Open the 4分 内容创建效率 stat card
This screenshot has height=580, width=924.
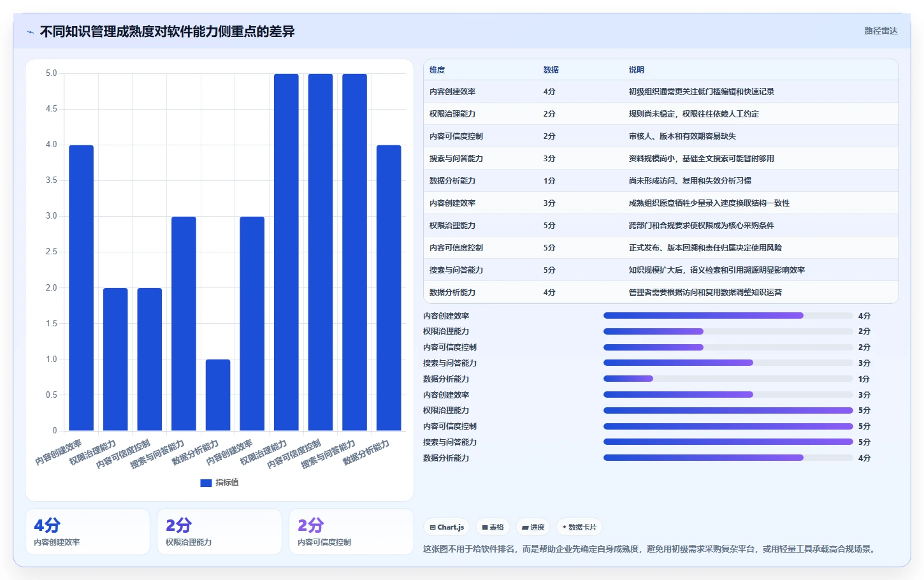(87, 532)
